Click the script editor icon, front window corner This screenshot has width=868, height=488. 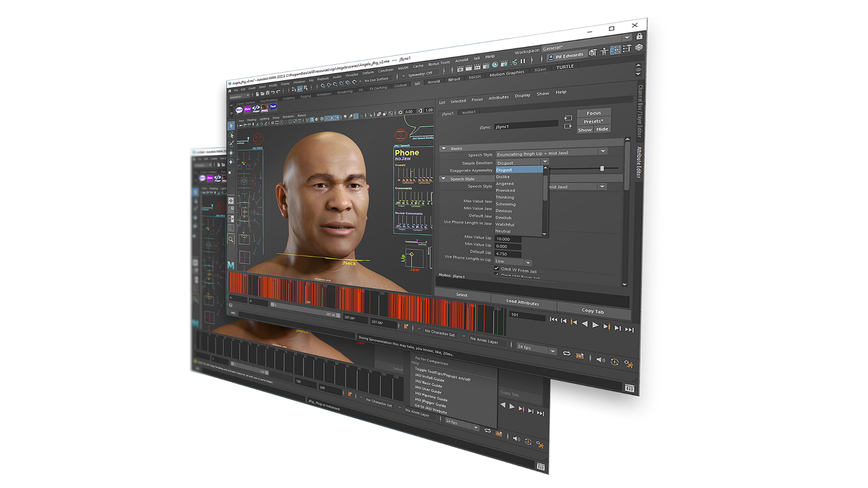629,388
